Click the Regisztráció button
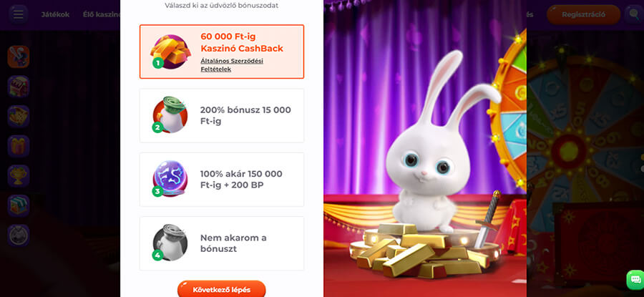 583,14
